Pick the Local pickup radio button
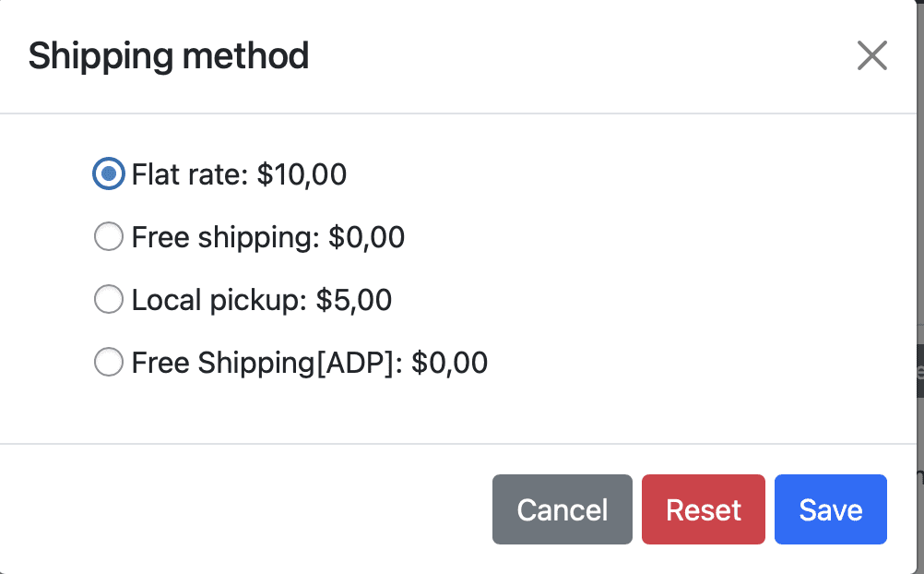Viewport: 924px width, 574px height. [x=109, y=299]
